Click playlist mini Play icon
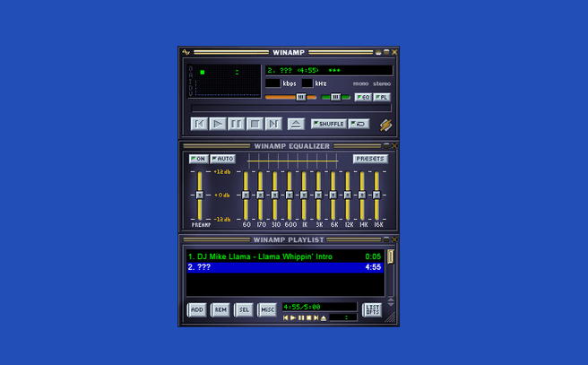Viewport: 588px width, 365px height. click(x=293, y=317)
